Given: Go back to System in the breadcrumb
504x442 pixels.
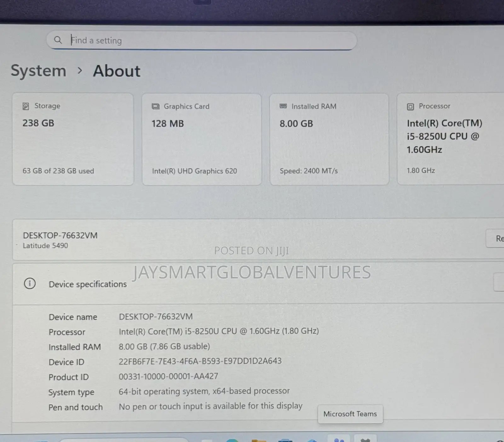Looking at the screenshot, I should tap(39, 71).
